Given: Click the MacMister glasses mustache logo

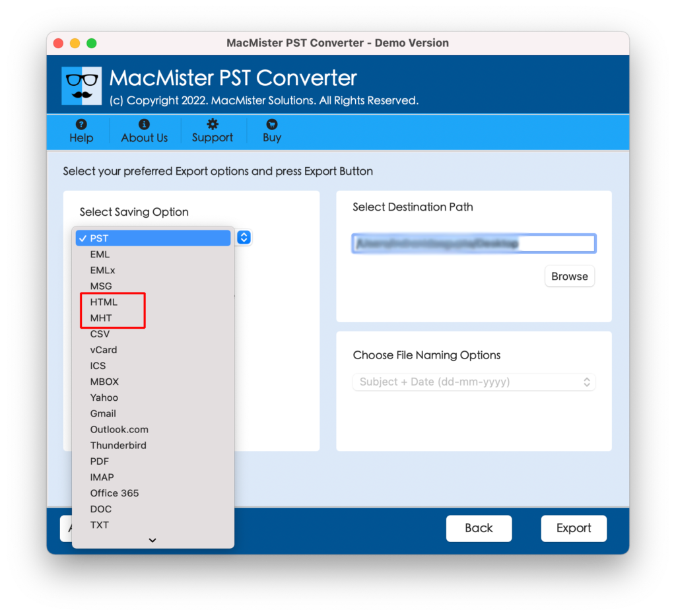Looking at the screenshot, I should click(x=81, y=86).
